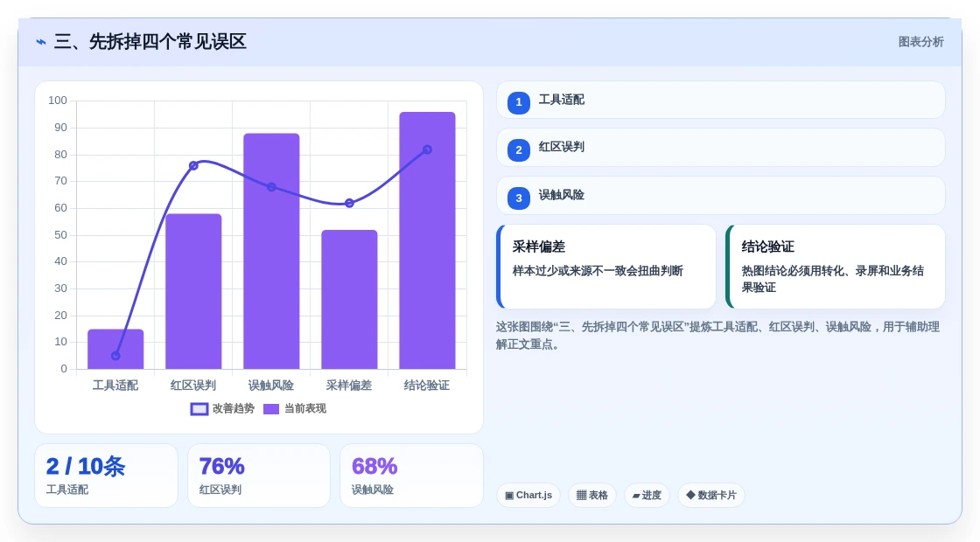Select the 红区误判 list item

(x=721, y=148)
